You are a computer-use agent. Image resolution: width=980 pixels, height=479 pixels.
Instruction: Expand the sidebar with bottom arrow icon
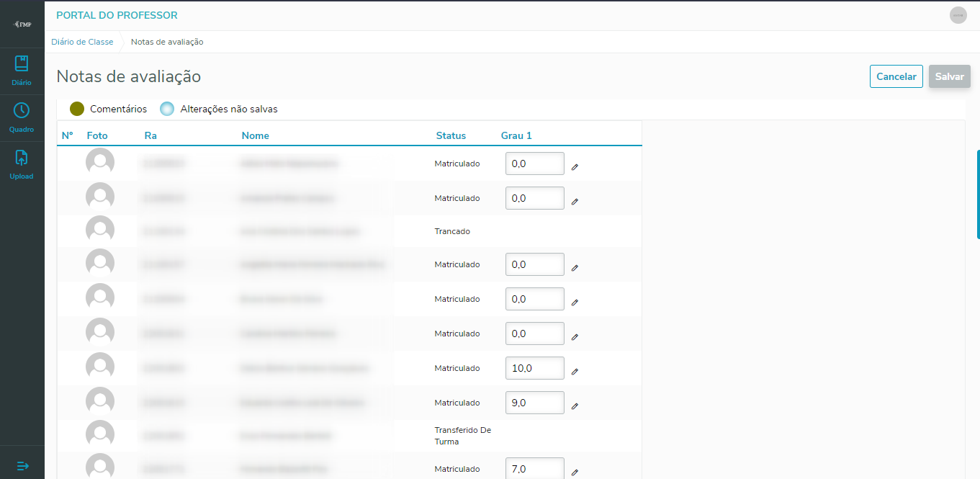pyautogui.click(x=22, y=466)
